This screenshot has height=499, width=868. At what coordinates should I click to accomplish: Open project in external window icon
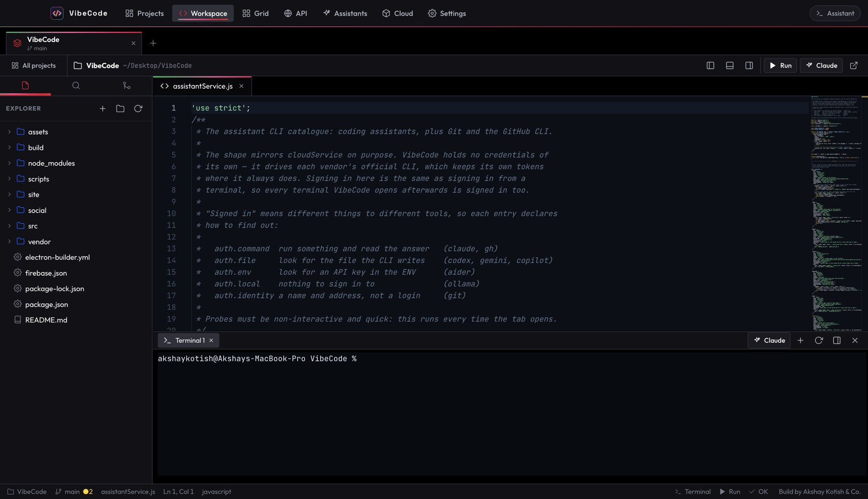click(854, 66)
